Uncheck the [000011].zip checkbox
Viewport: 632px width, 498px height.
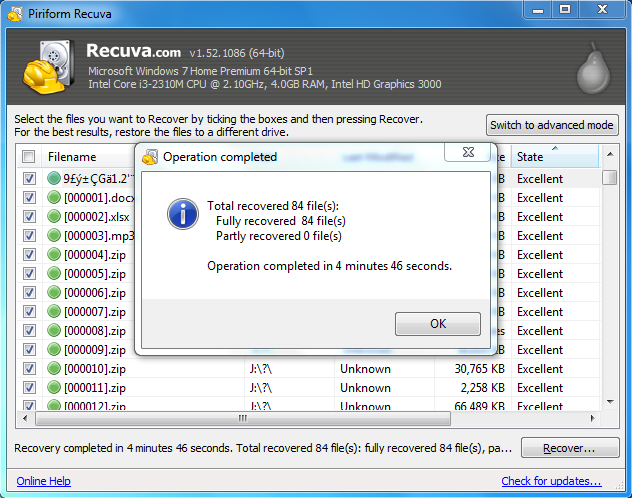(x=29, y=388)
